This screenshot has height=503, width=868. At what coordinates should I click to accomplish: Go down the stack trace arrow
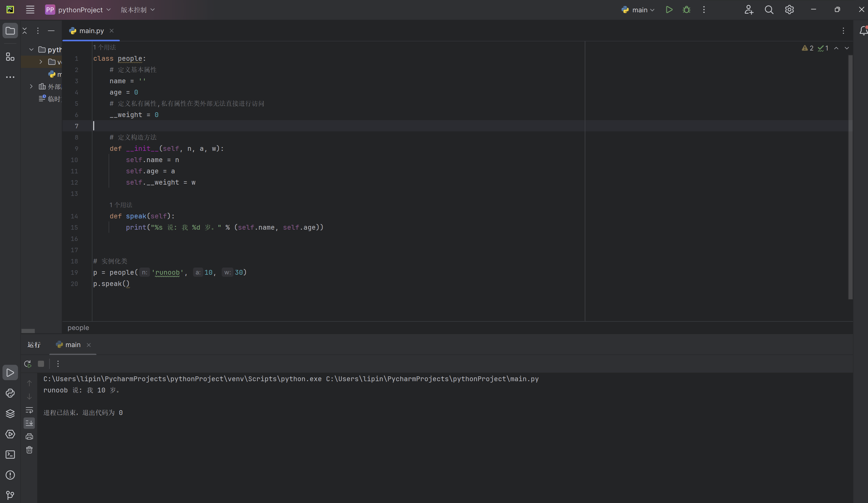click(29, 397)
